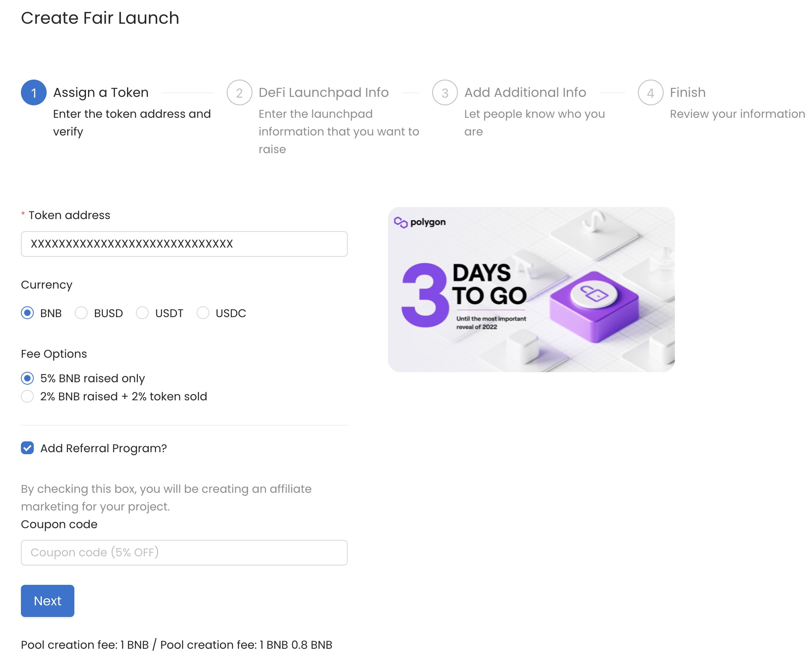Select BNB currency radio button
The height and width of the screenshot is (660, 812).
pos(27,313)
